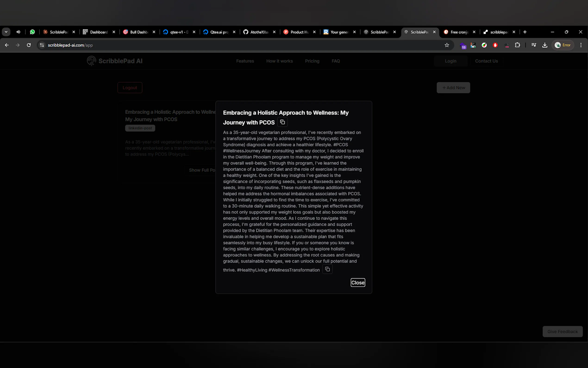Click the Add New button
The width and height of the screenshot is (588, 368).
[453, 88]
